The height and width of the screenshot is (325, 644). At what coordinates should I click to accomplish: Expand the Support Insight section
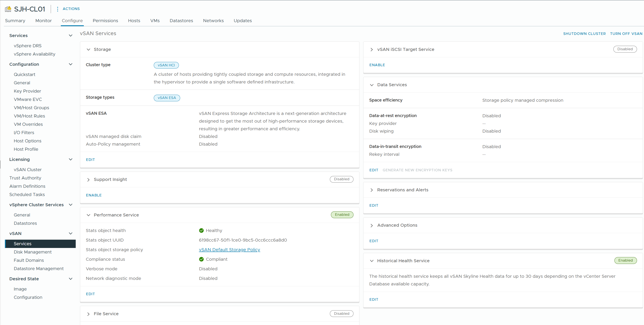88,180
